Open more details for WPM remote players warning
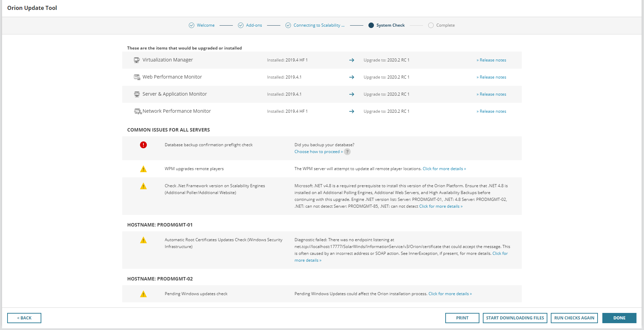The height and width of the screenshot is (330, 644). pos(444,169)
